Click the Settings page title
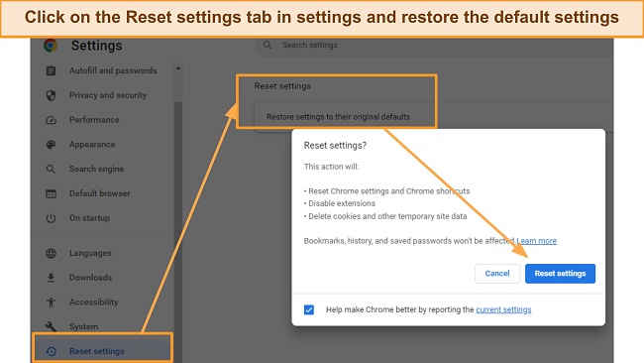Viewport: 644px width, 363px height. coord(96,46)
